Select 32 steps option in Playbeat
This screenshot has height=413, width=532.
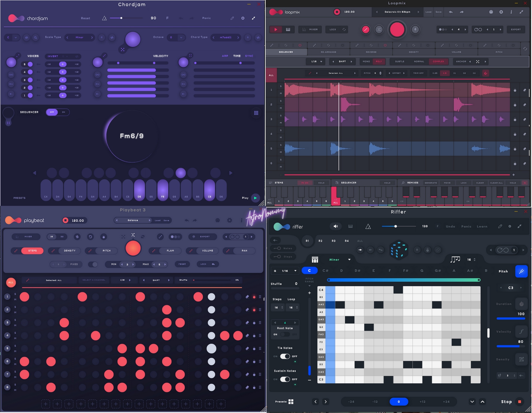click(62, 236)
